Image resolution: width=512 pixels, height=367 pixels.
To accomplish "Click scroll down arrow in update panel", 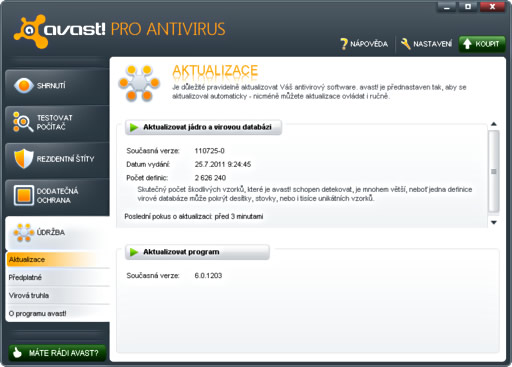I will pyautogui.click(x=494, y=222).
